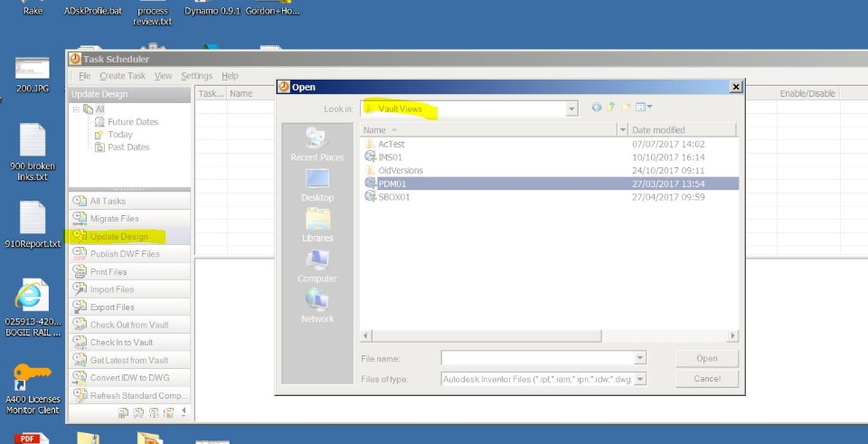This screenshot has width=868, height=444.
Task: Open the A400 Licenses Monitor Client desktop icon
Action: click(x=33, y=388)
